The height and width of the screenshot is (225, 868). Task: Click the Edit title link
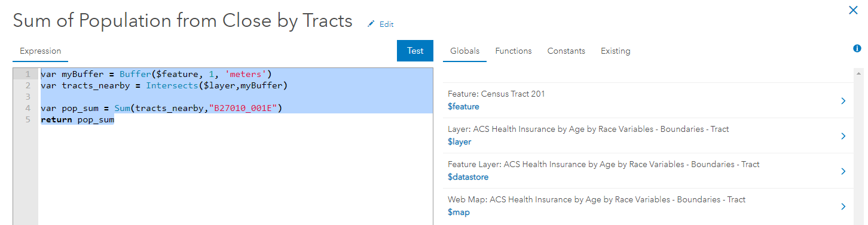click(x=386, y=24)
